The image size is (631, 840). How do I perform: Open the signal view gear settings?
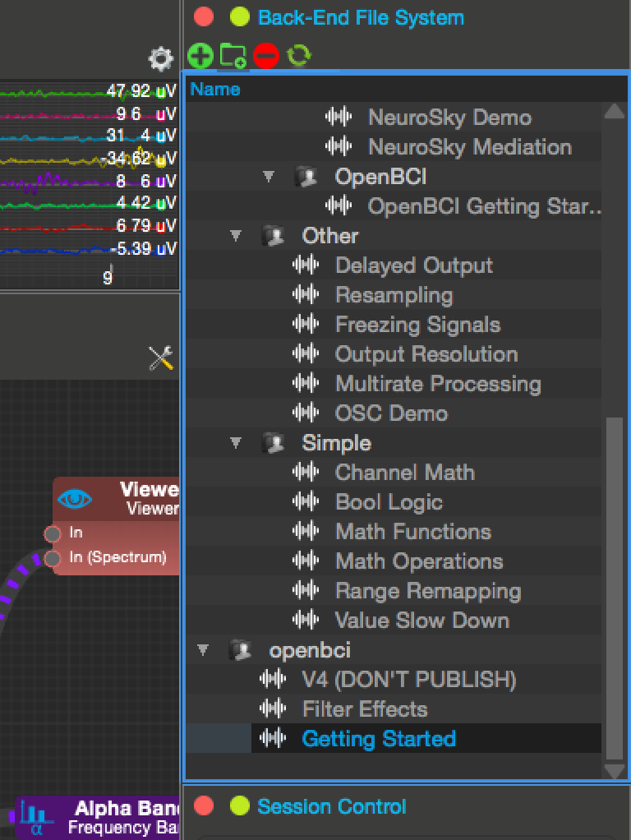(x=161, y=59)
